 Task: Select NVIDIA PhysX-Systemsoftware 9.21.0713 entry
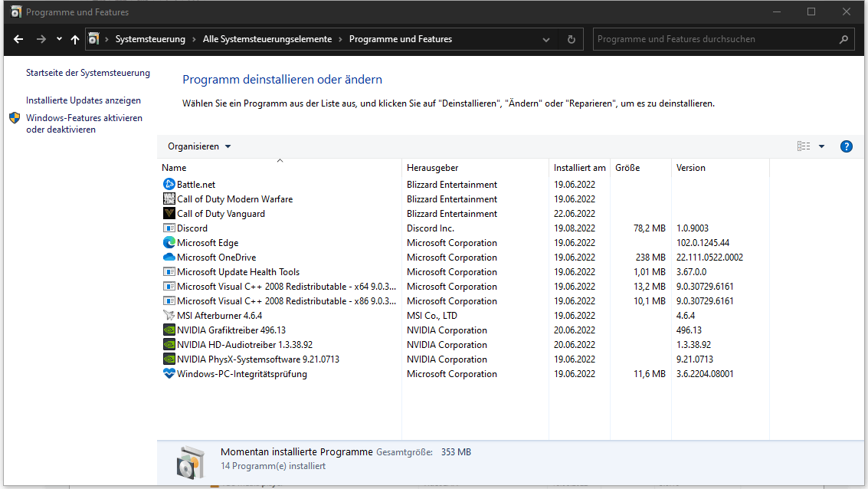click(x=258, y=359)
